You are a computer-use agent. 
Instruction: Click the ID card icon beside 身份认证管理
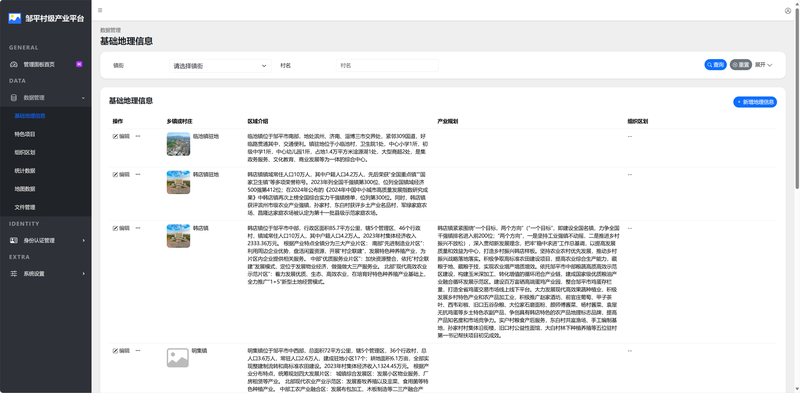(x=14, y=240)
